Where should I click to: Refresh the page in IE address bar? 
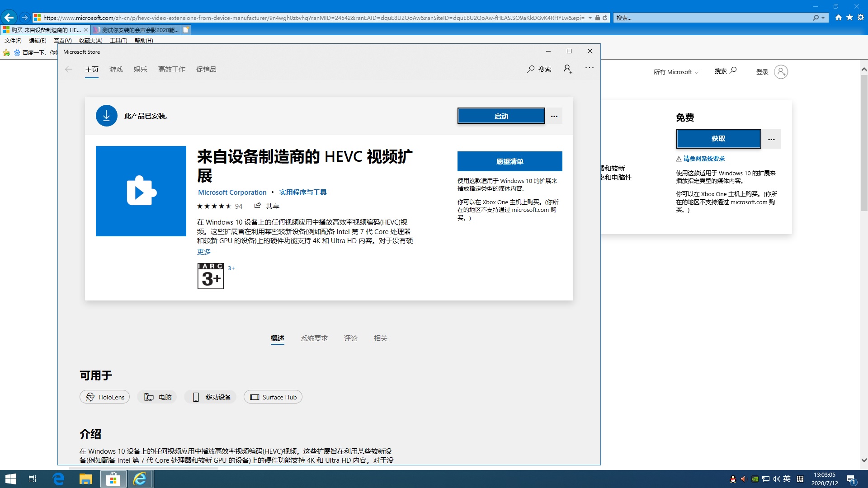tap(605, 18)
